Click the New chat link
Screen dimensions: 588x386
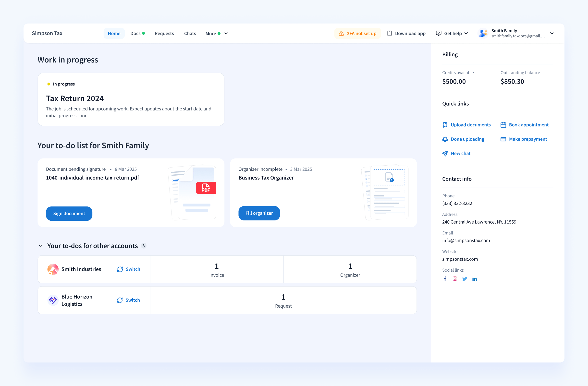(x=461, y=154)
